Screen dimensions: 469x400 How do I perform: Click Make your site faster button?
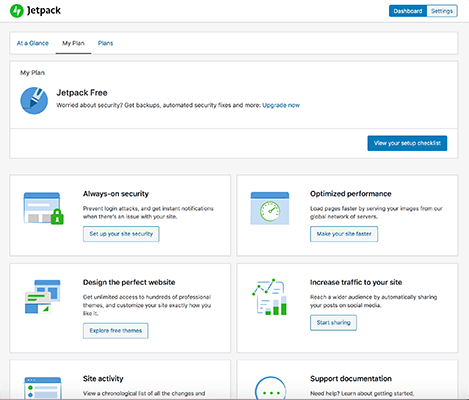coord(344,234)
